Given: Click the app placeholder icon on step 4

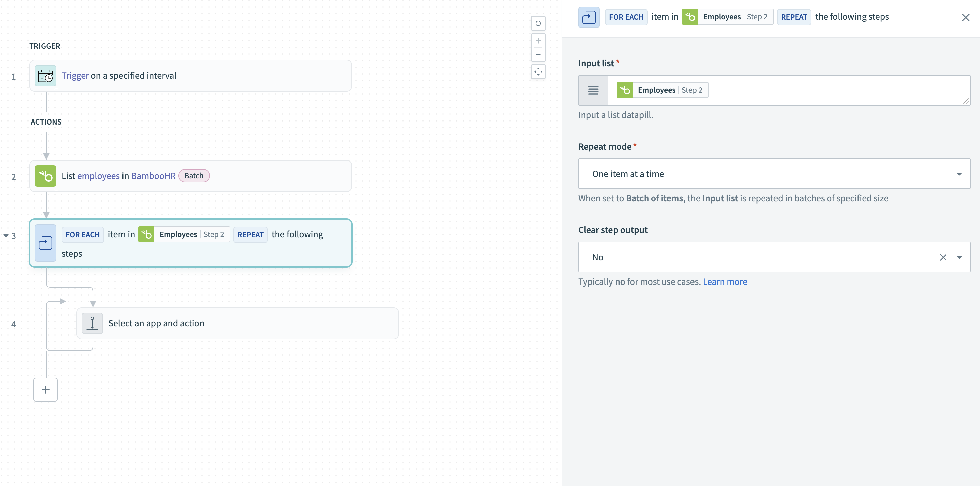Looking at the screenshot, I should [92, 323].
